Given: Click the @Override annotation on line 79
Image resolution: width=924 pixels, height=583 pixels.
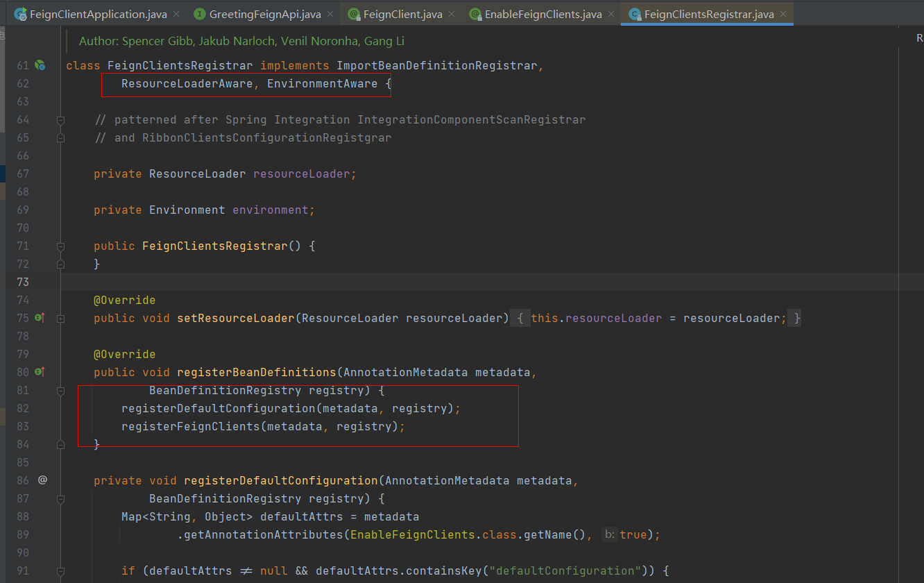Looking at the screenshot, I should pyautogui.click(x=125, y=354).
